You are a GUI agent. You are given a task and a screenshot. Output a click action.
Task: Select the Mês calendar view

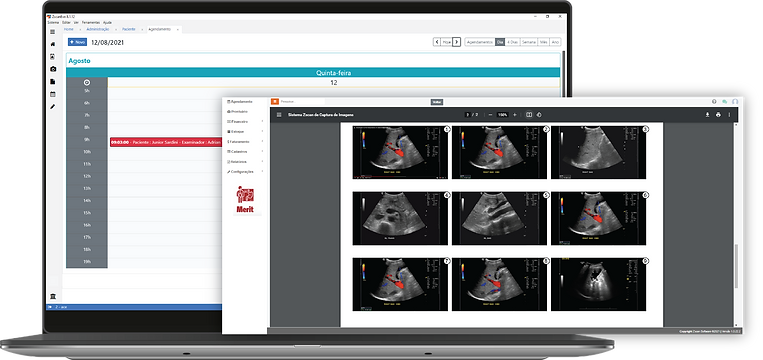tap(544, 42)
